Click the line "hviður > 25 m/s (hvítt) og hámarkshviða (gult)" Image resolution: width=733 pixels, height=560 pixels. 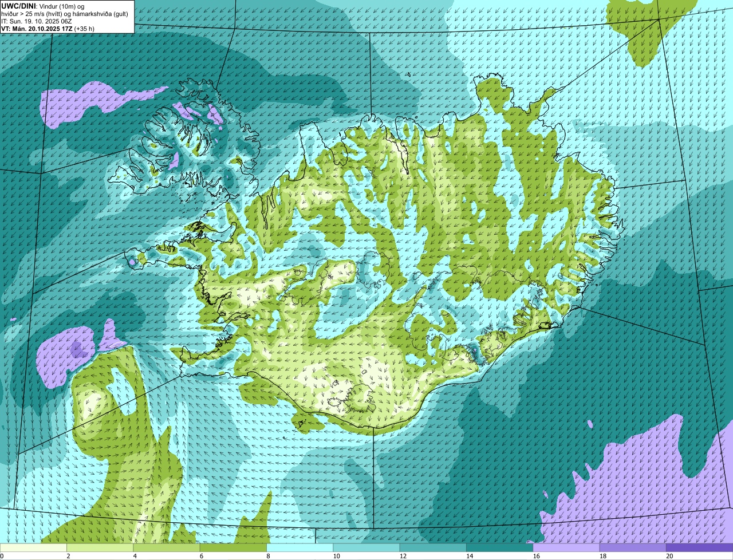[x=65, y=13]
